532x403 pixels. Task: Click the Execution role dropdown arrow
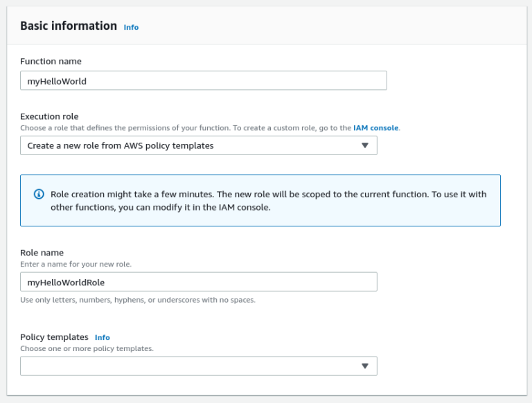coord(365,145)
